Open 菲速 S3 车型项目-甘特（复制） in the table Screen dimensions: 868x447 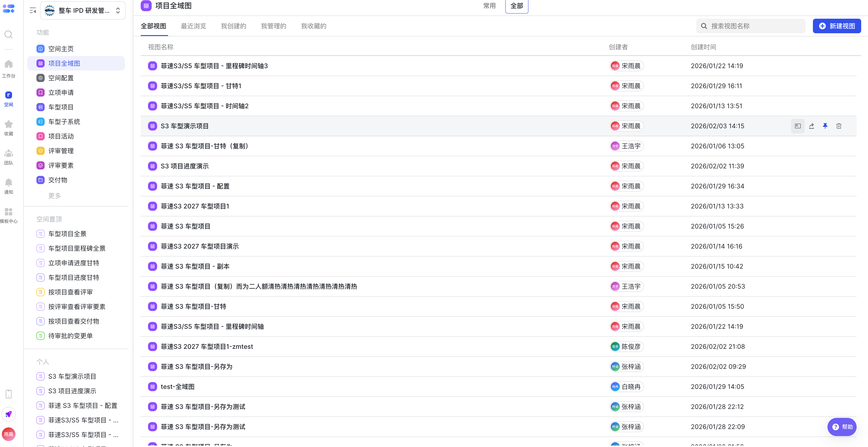(x=498, y=146)
